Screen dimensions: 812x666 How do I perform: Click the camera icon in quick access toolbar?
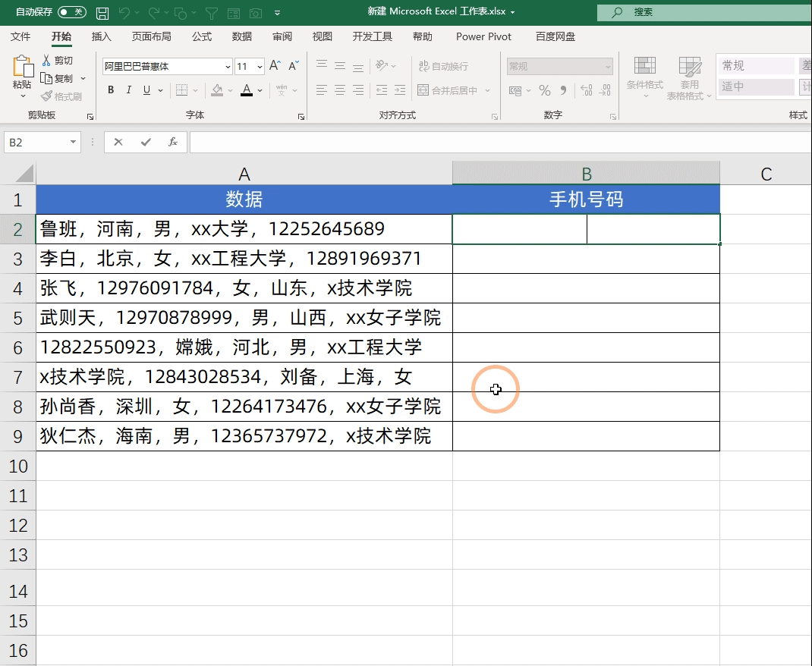point(255,14)
